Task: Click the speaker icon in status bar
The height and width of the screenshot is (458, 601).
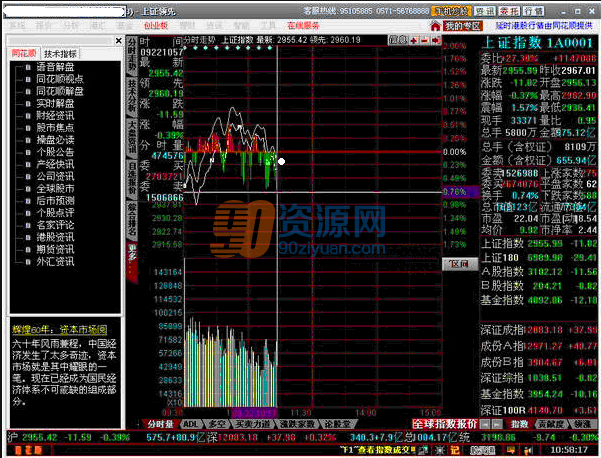Action: pos(527,450)
